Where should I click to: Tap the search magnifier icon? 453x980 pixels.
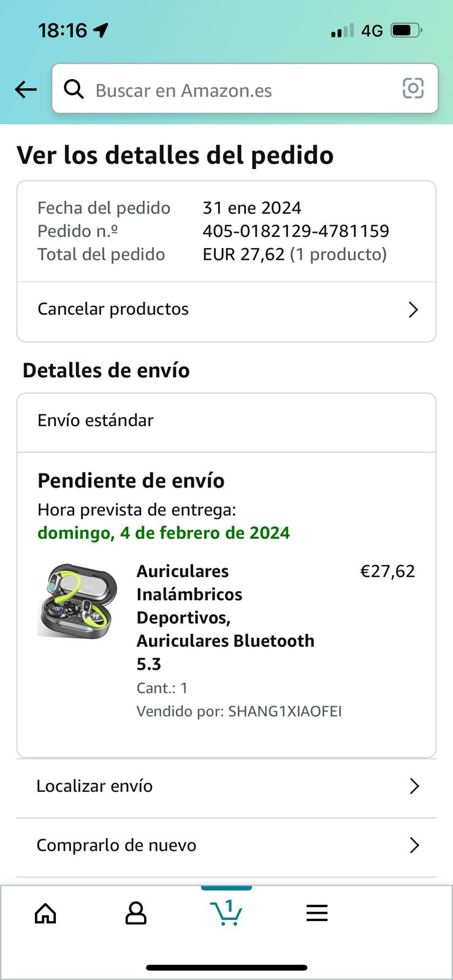74,89
